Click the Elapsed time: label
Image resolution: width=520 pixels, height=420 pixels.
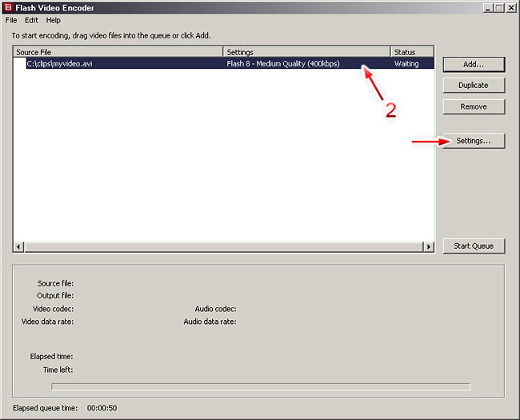point(51,356)
